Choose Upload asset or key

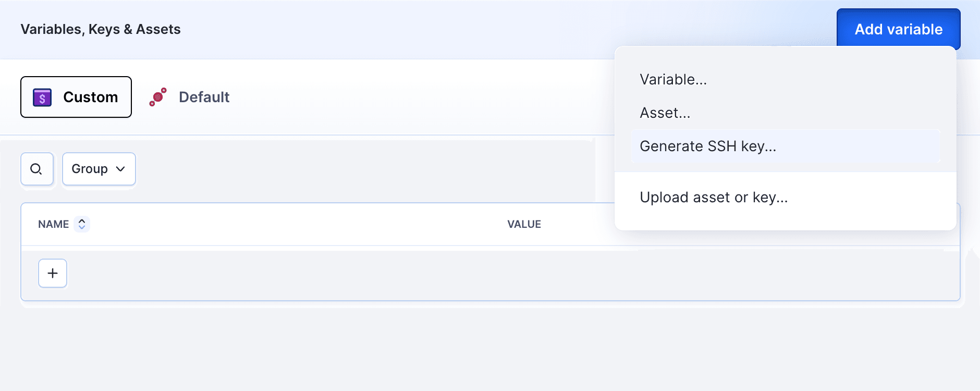714,197
